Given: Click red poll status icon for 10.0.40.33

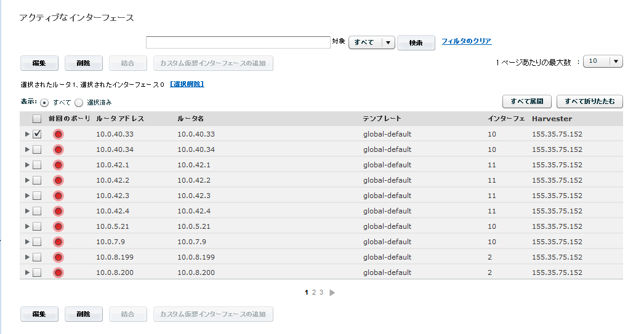Looking at the screenshot, I should pos(58,134).
